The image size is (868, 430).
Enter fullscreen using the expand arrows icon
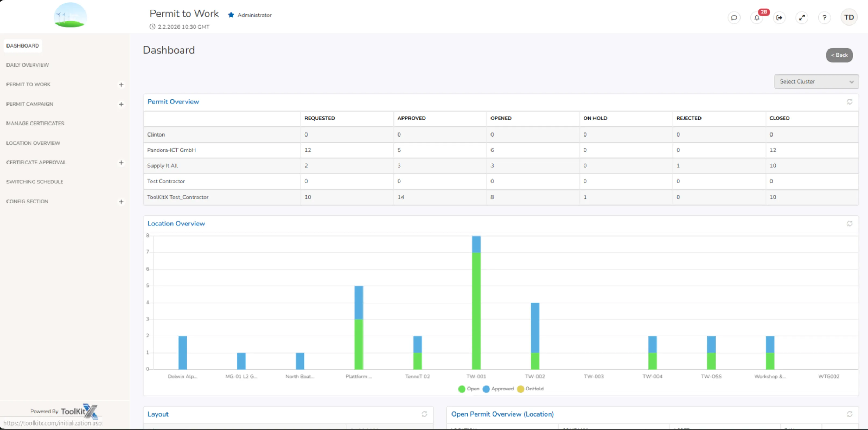click(802, 17)
